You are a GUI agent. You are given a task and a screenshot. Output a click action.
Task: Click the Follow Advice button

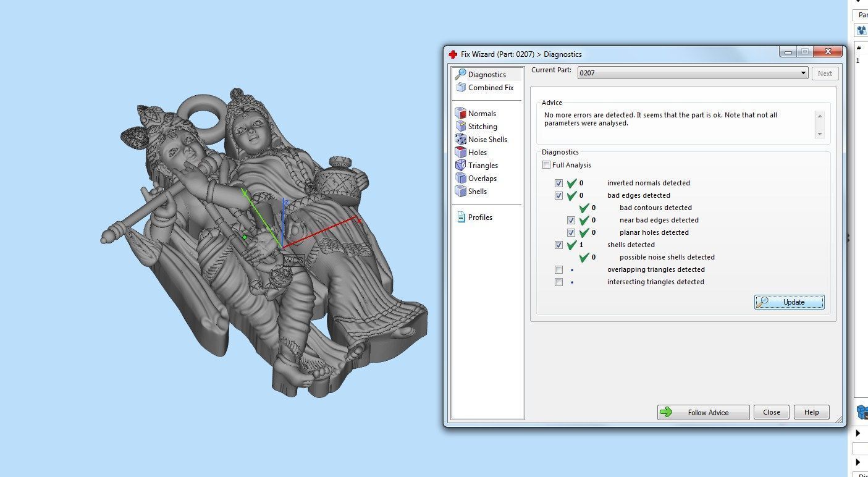(704, 413)
